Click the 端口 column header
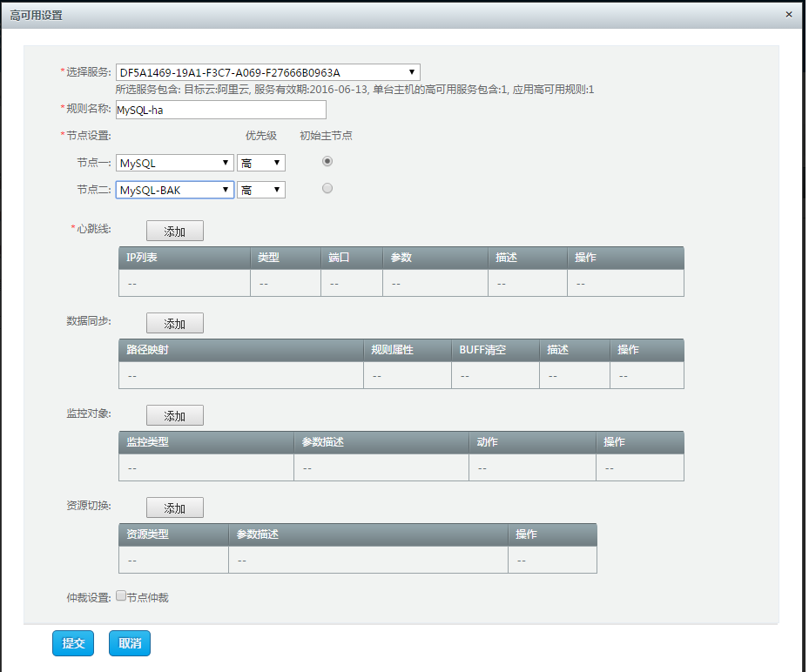The image size is (809, 672). [352, 258]
